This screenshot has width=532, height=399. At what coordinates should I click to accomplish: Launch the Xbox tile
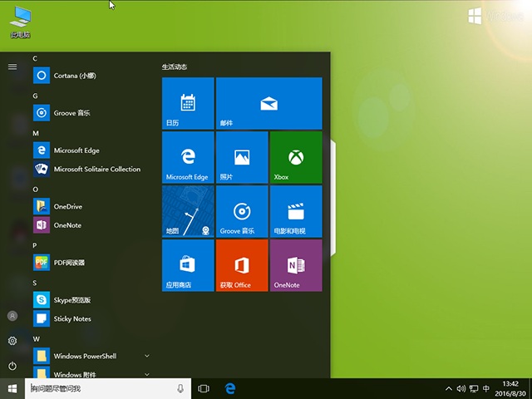pyautogui.click(x=295, y=157)
